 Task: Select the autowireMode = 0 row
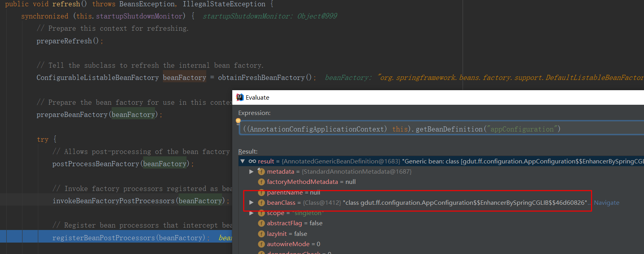coord(441,244)
